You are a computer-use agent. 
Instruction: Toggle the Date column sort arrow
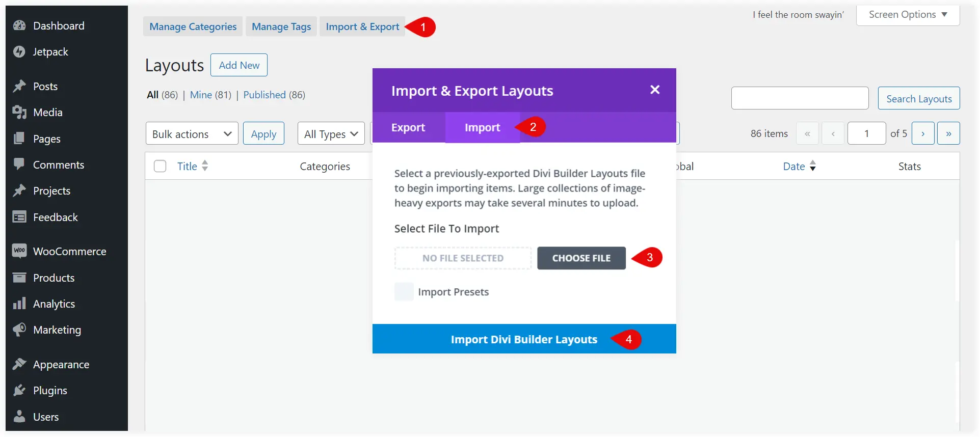pyautogui.click(x=813, y=166)
